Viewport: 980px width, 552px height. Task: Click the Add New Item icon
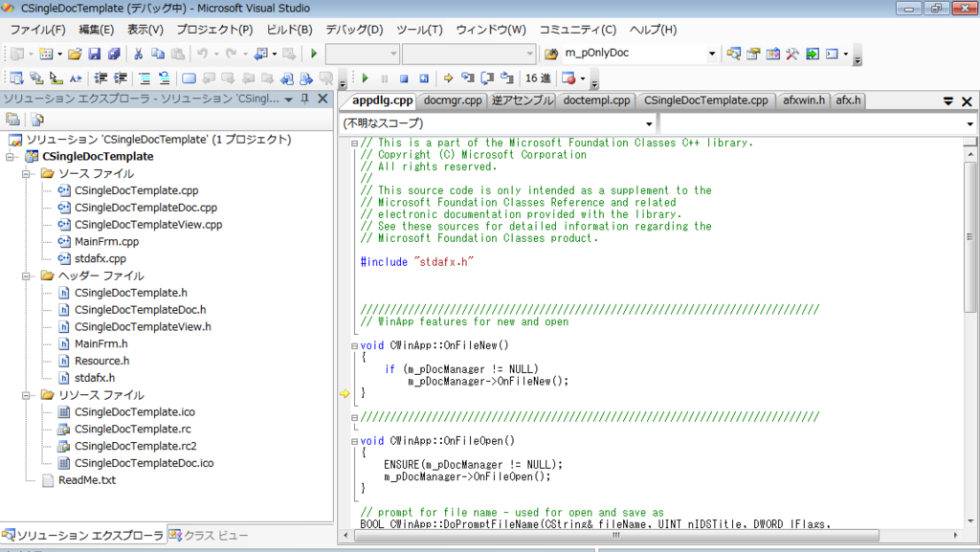pyautogui.click(x=46, y=55)
